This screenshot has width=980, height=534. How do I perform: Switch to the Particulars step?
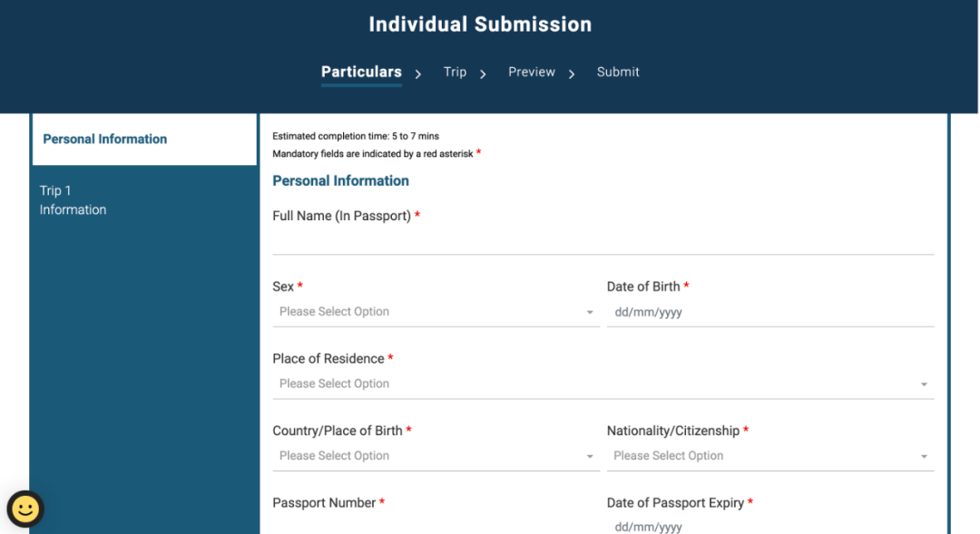[x=361, y=72]
